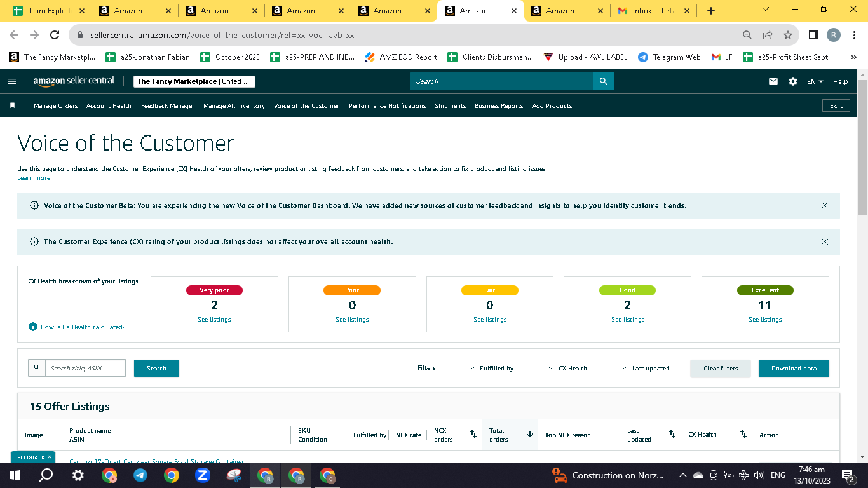Open Manage All Inventory

[234, 106]
